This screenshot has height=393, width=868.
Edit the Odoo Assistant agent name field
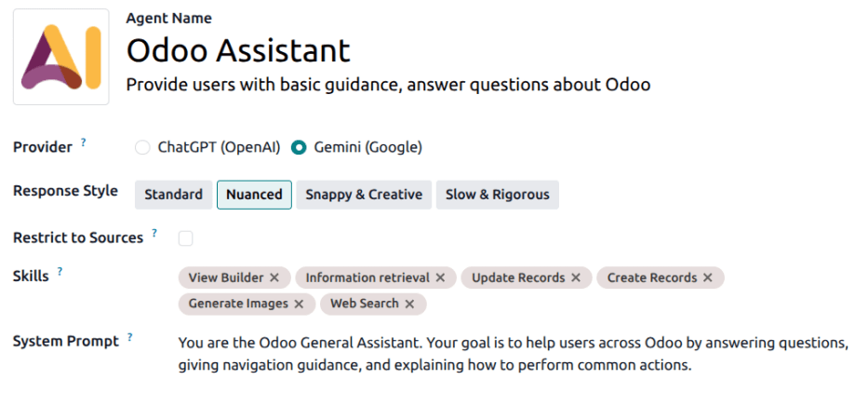tap(238, 50)
